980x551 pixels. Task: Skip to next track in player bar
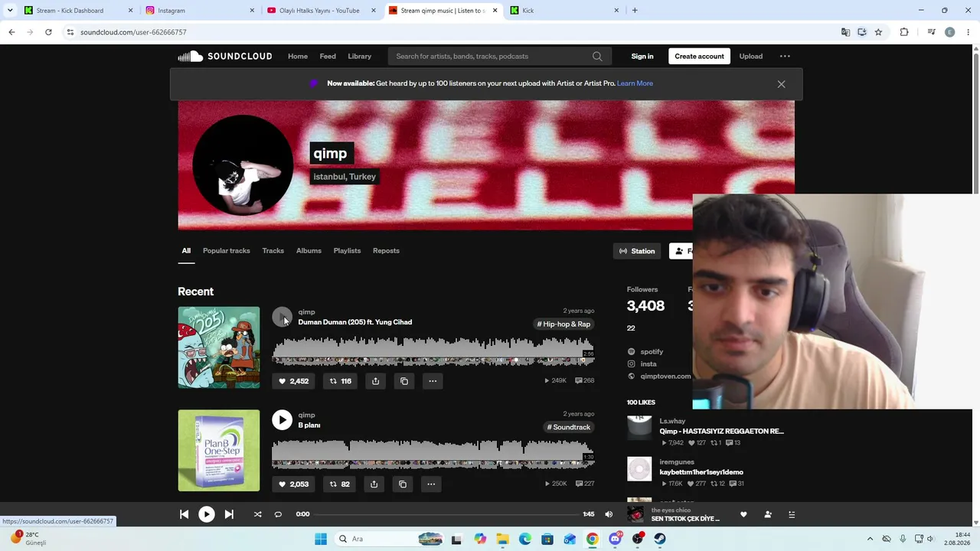229,514
